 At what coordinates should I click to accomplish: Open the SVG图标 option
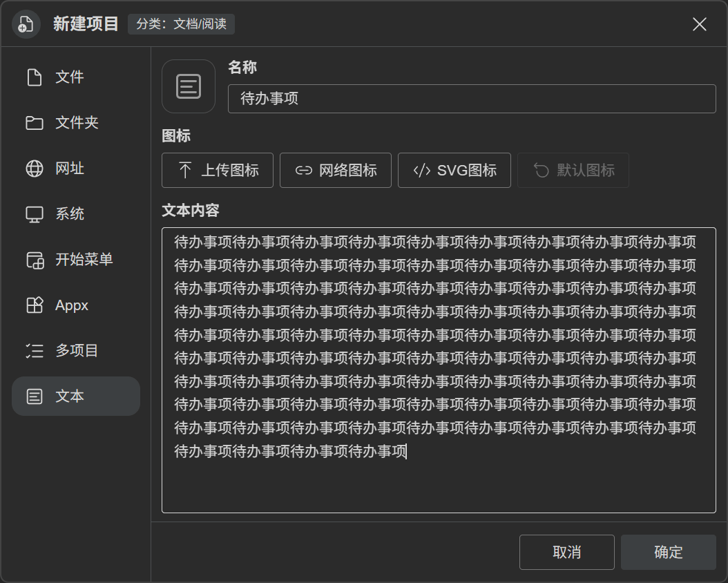(x=454, y=171)
